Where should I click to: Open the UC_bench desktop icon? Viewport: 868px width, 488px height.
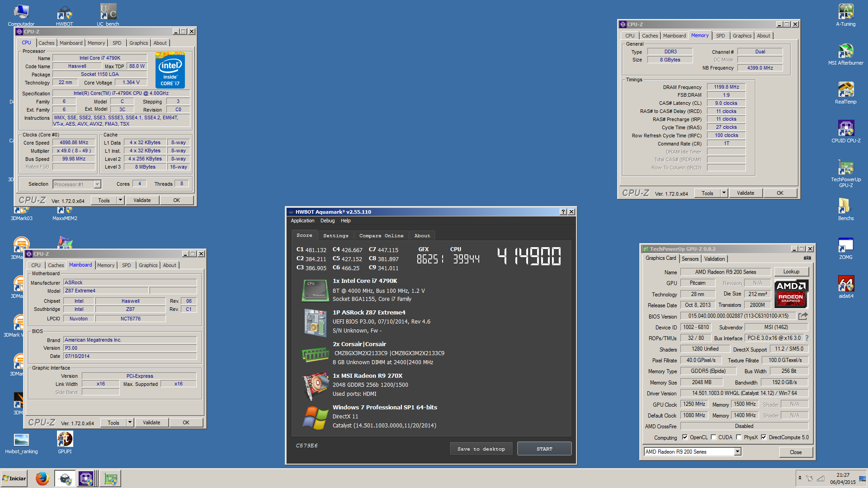108,14
